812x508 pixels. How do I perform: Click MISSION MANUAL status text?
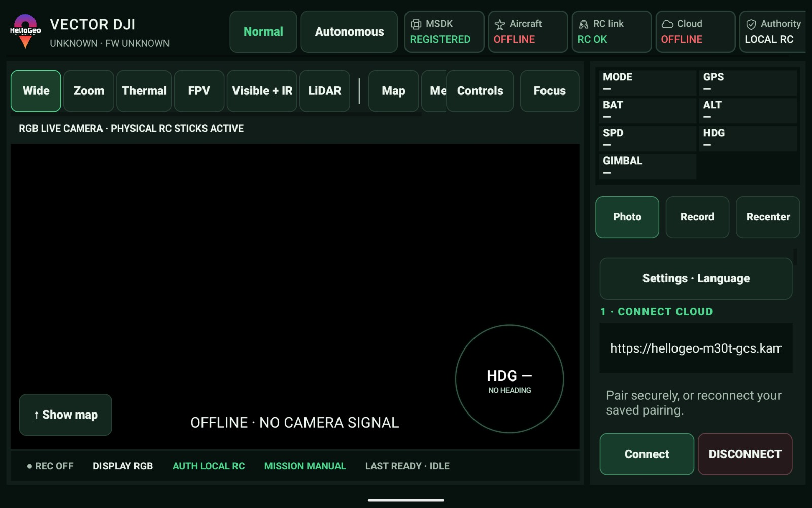tap(305, 466)
